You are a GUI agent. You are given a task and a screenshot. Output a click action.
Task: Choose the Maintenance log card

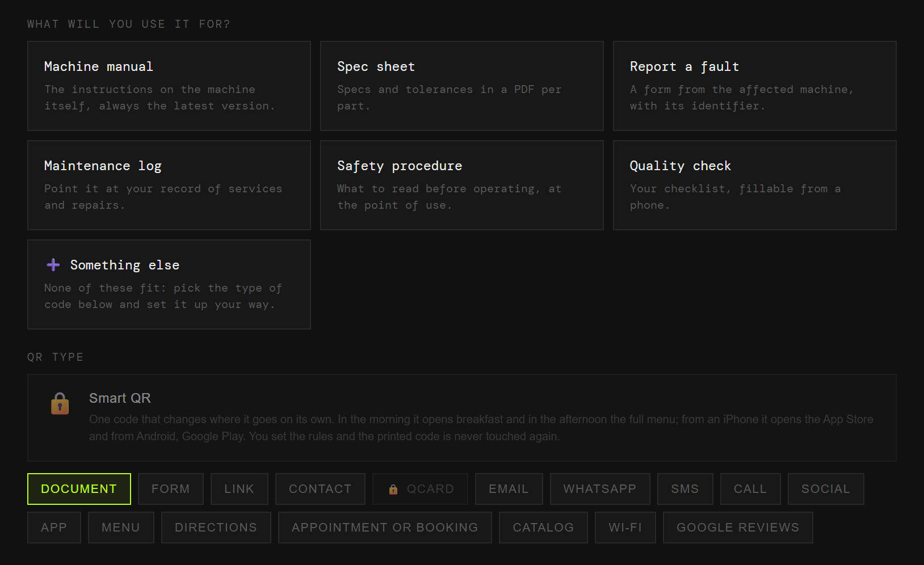click(169, 185)
